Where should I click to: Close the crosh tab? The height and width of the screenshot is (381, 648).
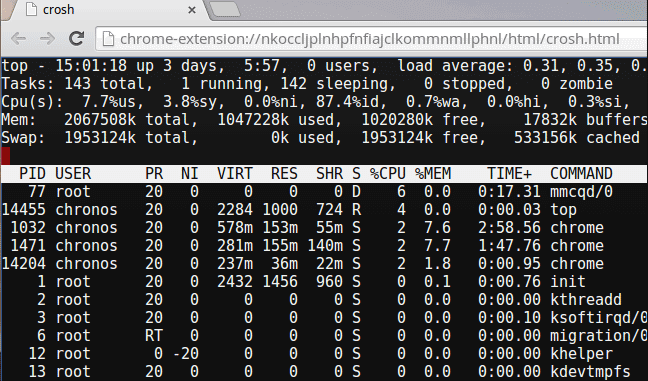click(192, 10)
